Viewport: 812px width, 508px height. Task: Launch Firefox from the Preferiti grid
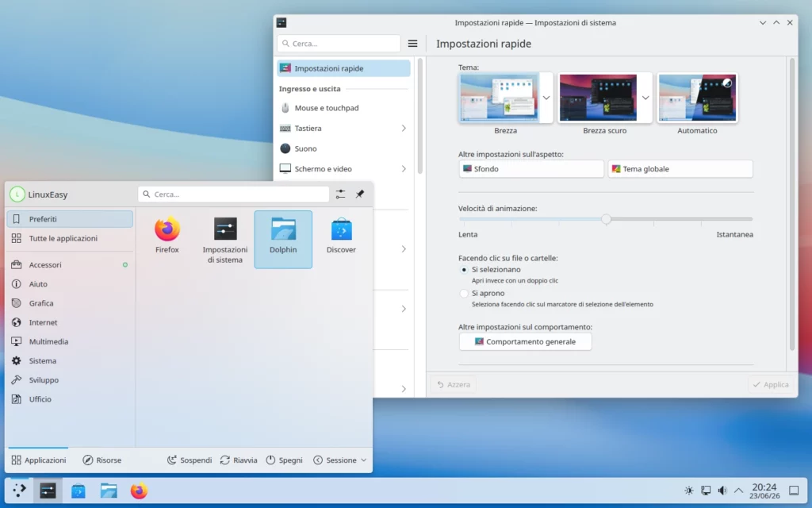167,238
